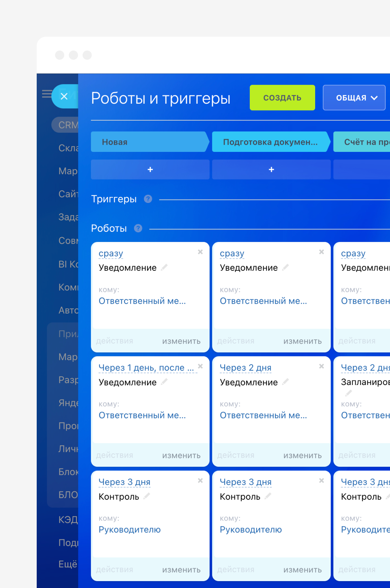
Task: Open действия menu of Контроль robot in Подготовка
Action: pyautogui.click(x=236, y=569)
